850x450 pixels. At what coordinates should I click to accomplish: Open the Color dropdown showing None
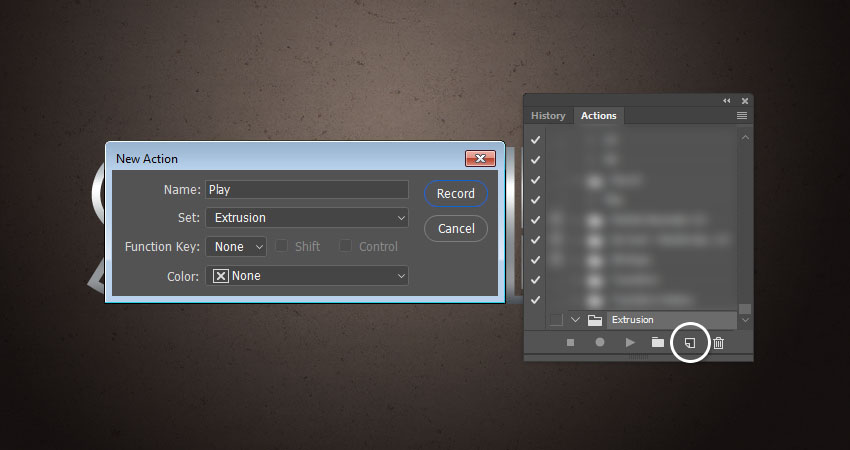click(307, 275)
